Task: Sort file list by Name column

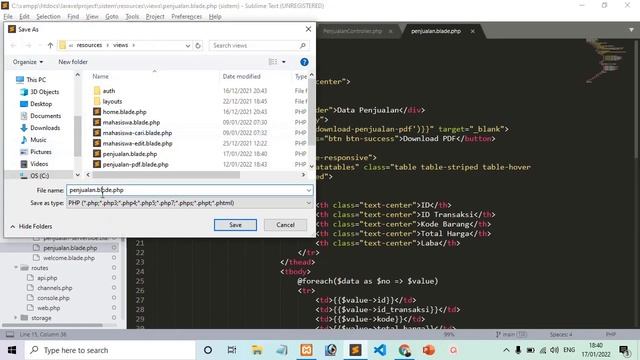Action: (100, 76)
